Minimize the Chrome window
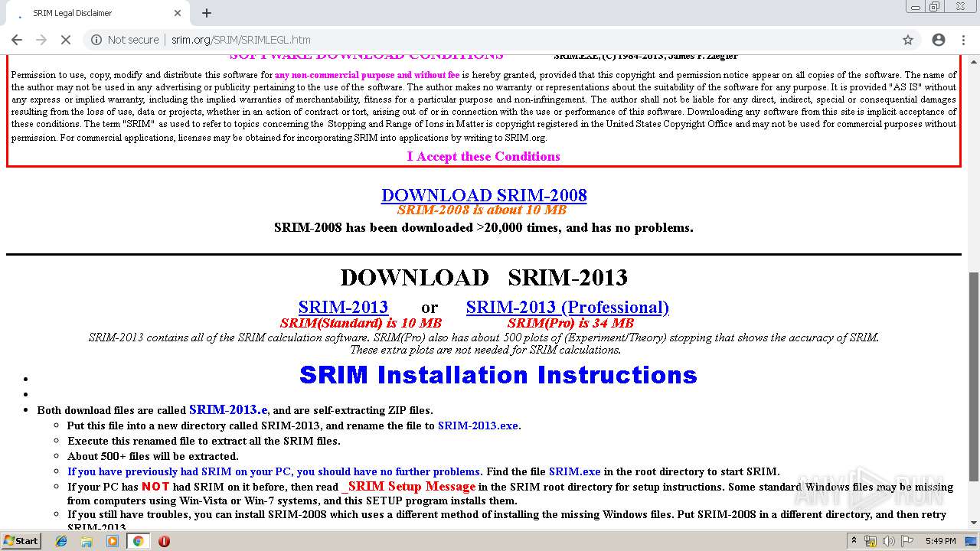 tap(915, 6)
